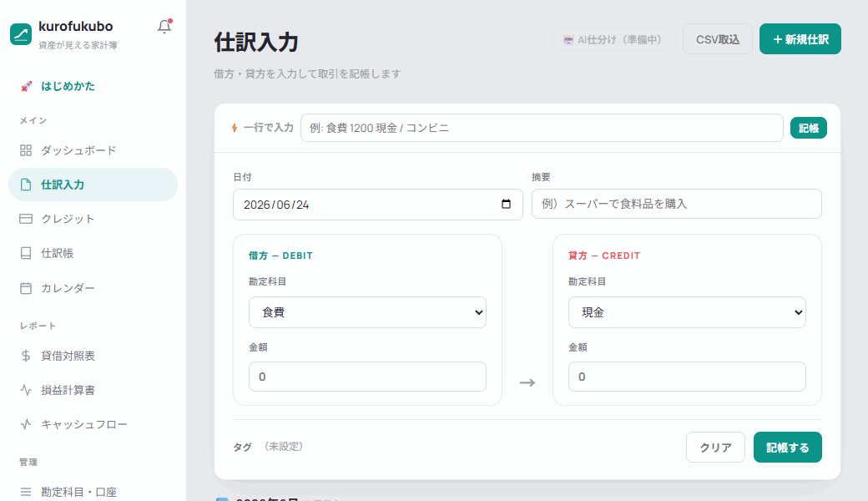
Task: Open the クレジット page
Action: [x=93, y=220]
